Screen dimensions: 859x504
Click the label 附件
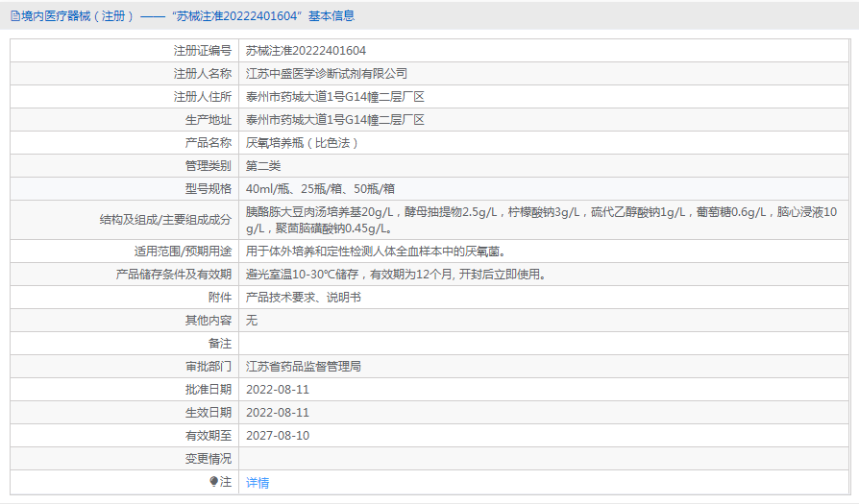[220, 298]
